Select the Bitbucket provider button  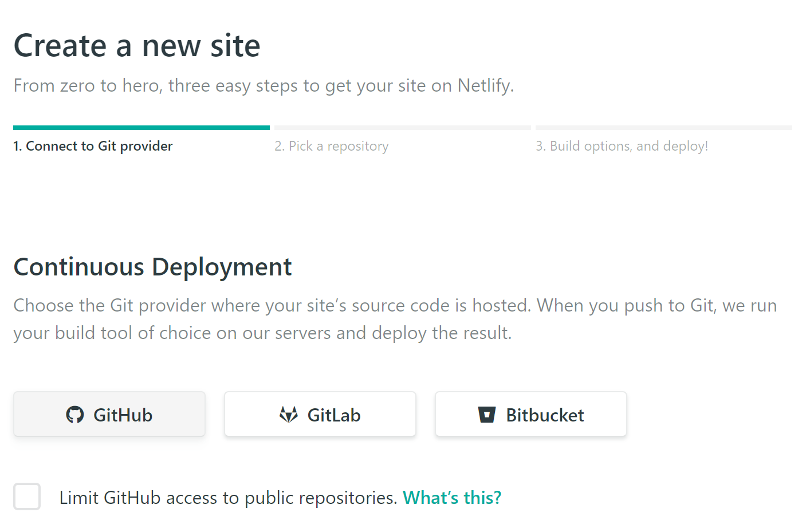[531, 414]
